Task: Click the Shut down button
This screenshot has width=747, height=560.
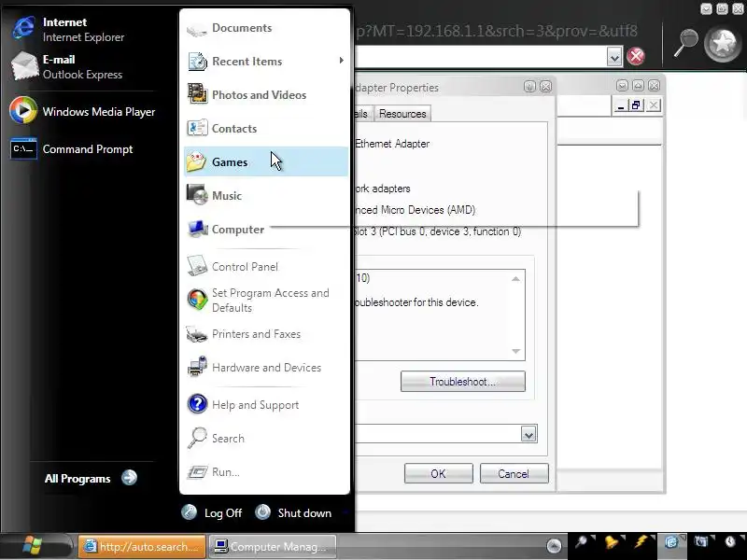Action: click(x=293, y=512)
